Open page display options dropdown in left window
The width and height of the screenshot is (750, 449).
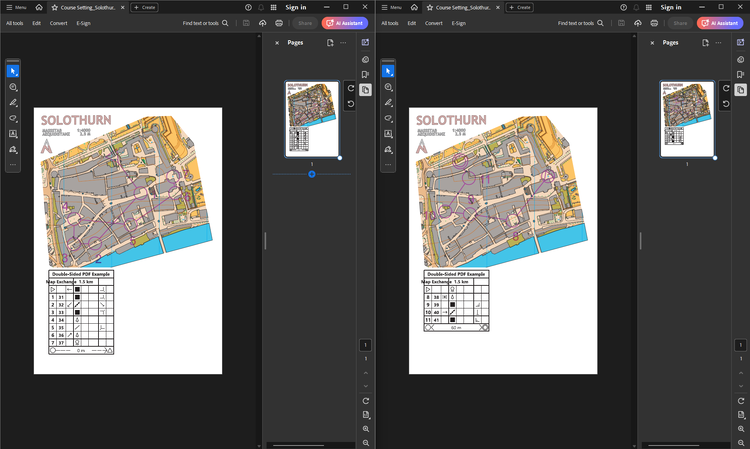[x=366, y=415]
